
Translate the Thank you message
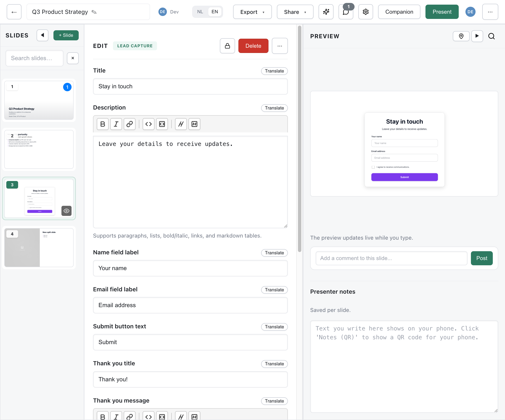click(274, 401)
